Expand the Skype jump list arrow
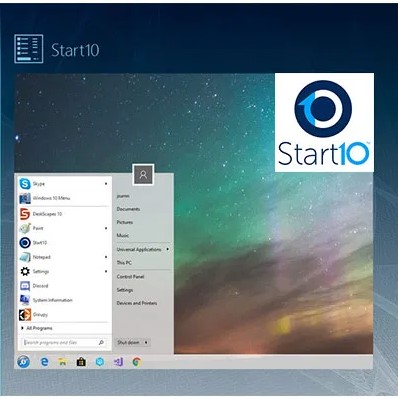Viewport: 398px width, 399px height. click(106, 184)
